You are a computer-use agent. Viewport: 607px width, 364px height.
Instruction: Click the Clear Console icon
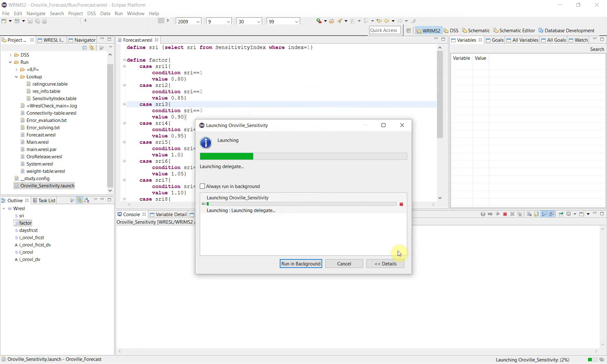click(x=529, y=214)
